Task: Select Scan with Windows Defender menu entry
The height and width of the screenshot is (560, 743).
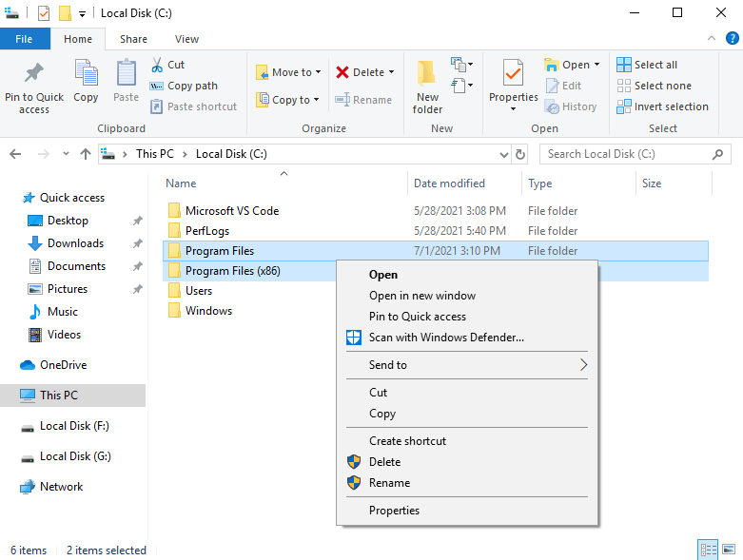Action: [446, 338]
